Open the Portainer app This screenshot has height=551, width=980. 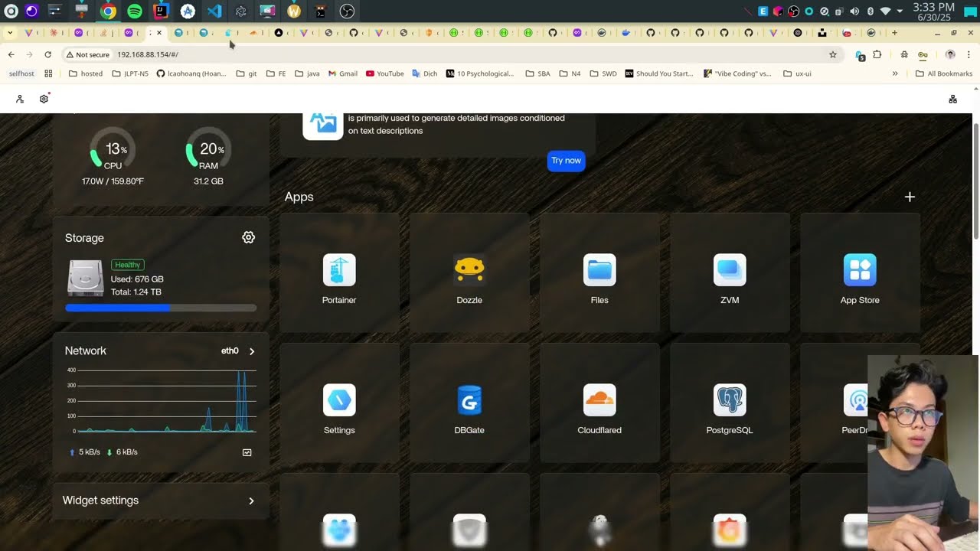(339, 272)
